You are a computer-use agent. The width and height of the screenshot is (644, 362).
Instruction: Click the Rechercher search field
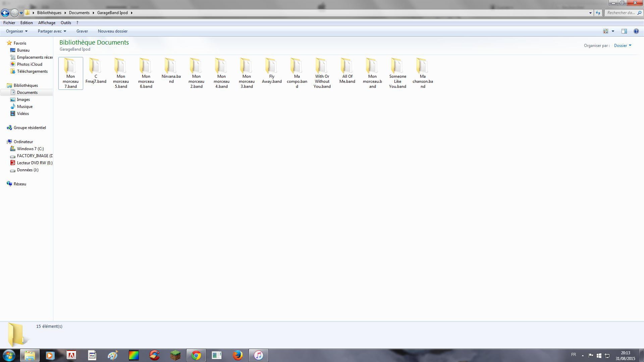pyautogui.click(x=621, y=13)
